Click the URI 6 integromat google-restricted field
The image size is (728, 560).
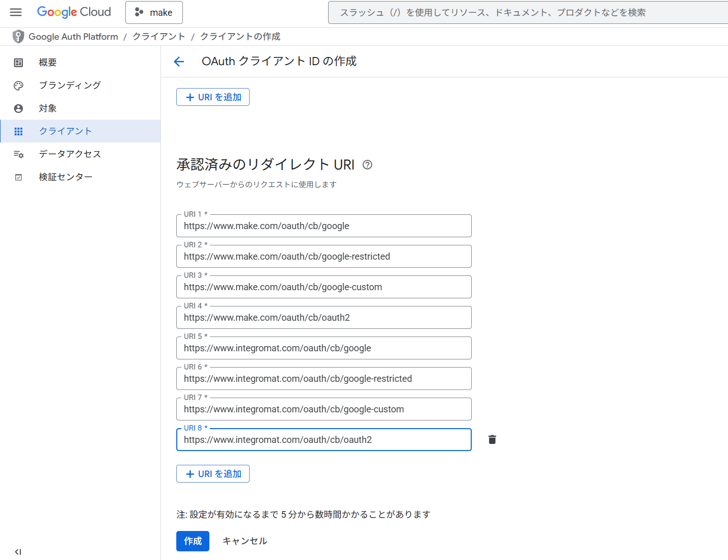[324, 379]
